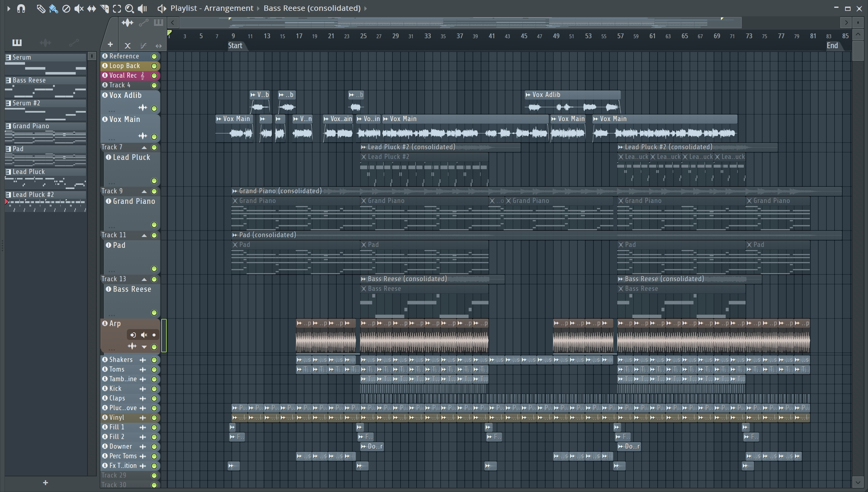The width and height of the screenshot is (868, 492).
Task: Click the add track plus button
Action: point(110,44)
